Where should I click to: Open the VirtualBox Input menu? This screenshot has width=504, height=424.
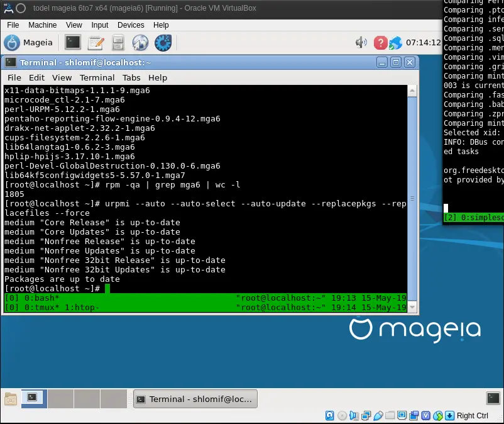click(100, 25)
